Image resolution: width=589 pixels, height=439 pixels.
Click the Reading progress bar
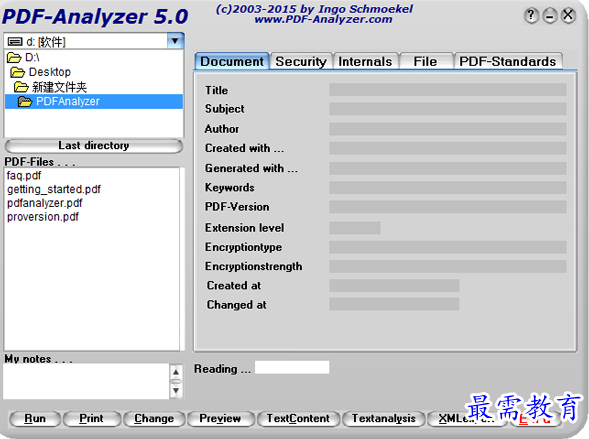(292, 368)
